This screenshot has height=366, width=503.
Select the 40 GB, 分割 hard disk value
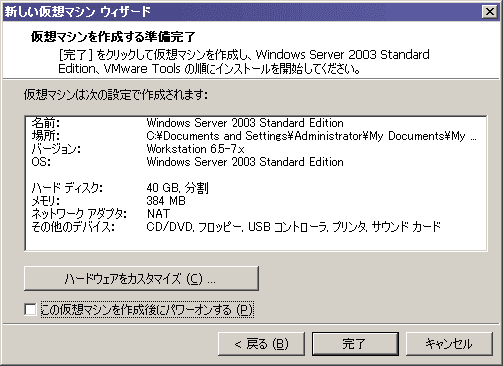[177, 188]
